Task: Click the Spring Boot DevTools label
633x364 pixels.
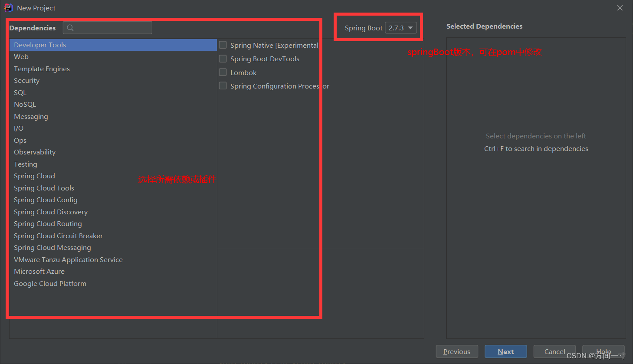Action: [265, 59]
